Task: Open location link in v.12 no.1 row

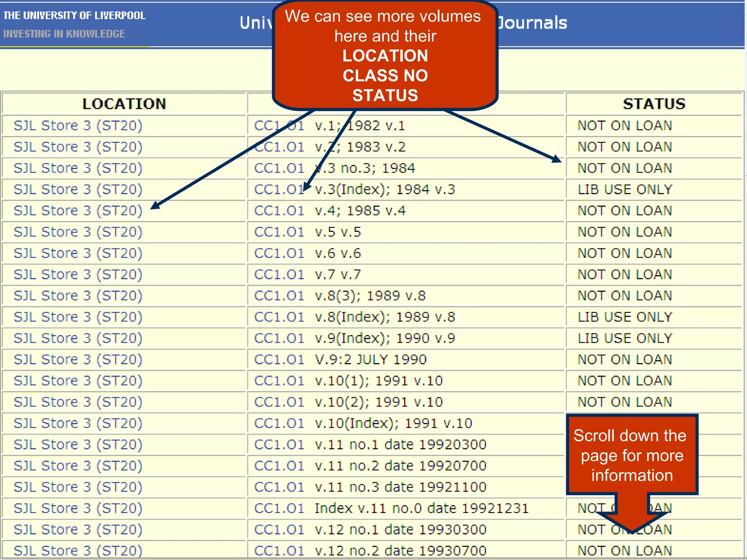Action: pos(78,530)
